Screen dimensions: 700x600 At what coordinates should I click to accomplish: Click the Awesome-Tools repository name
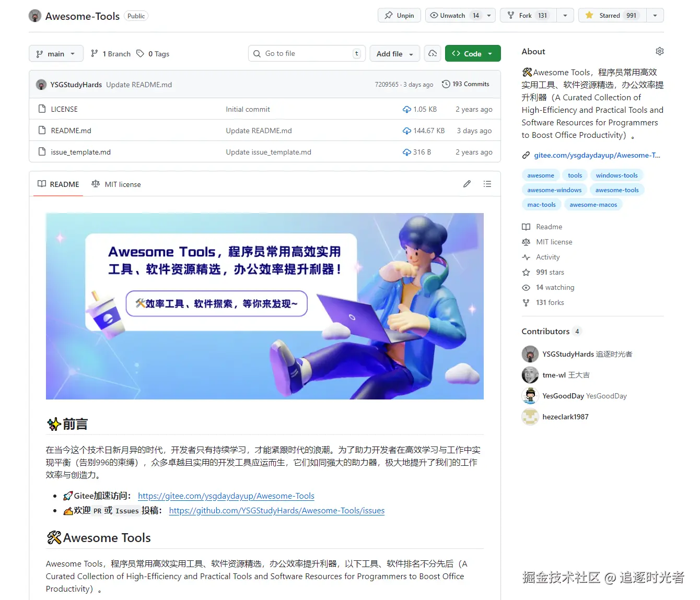(83, 16)
